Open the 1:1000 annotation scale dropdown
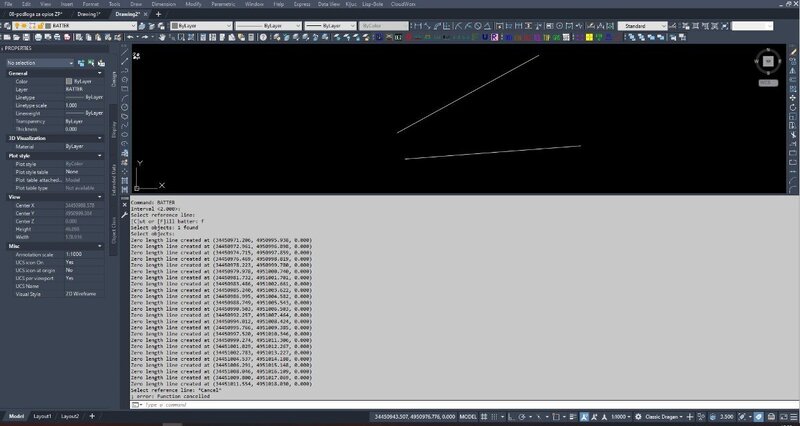The width and height of the screenshot is (800, 426). pyautogui.click(x=621, y=417)
